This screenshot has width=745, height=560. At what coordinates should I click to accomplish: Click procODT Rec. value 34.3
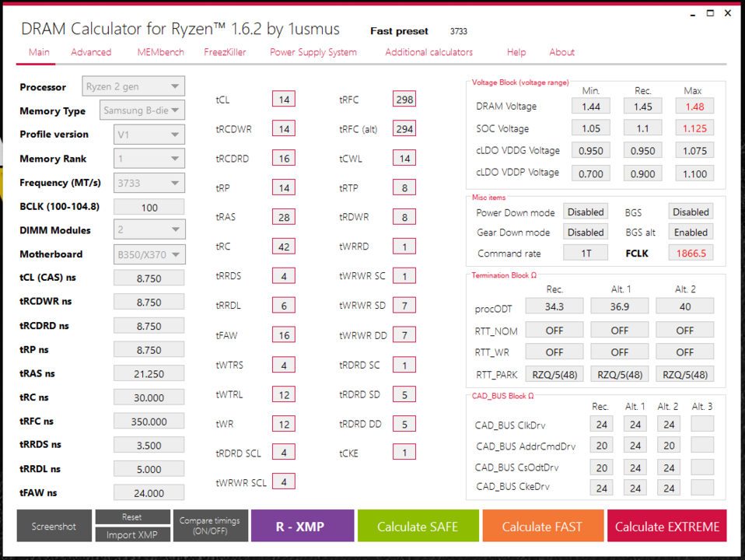pos(554,306)
